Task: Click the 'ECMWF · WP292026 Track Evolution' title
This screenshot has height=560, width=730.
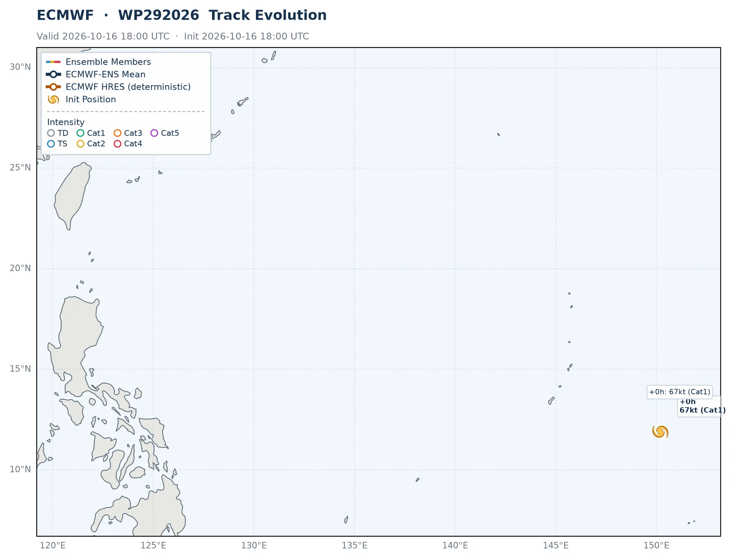Action: coord(182,15)
